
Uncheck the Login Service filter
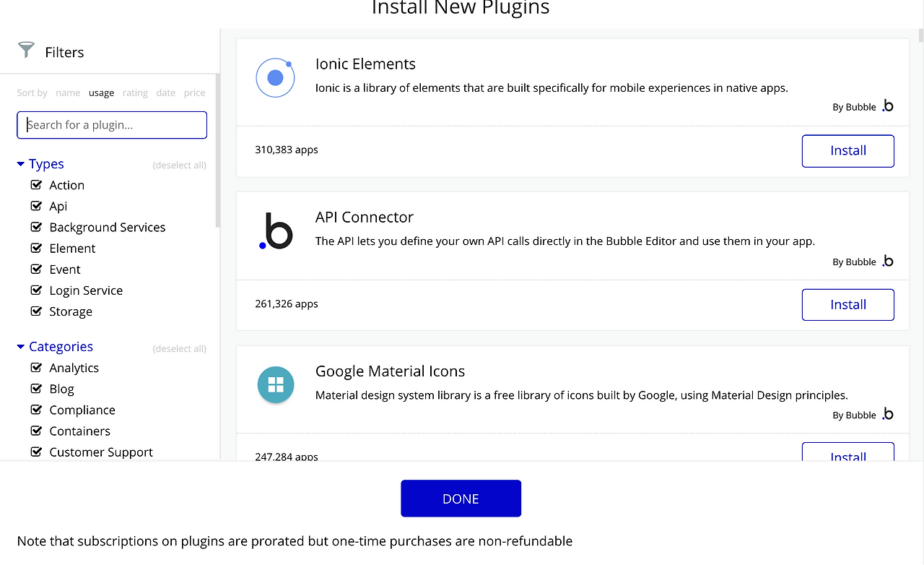pos(36,290)
